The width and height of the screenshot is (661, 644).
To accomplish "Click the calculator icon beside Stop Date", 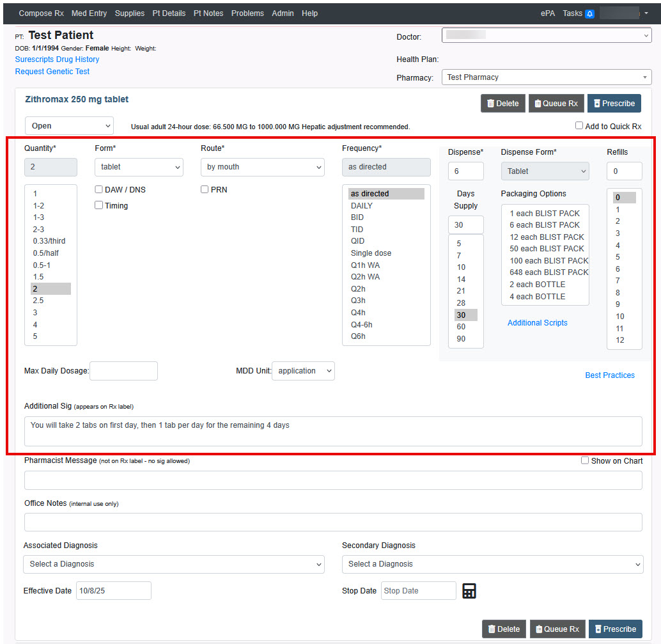I will coord(469,591).
